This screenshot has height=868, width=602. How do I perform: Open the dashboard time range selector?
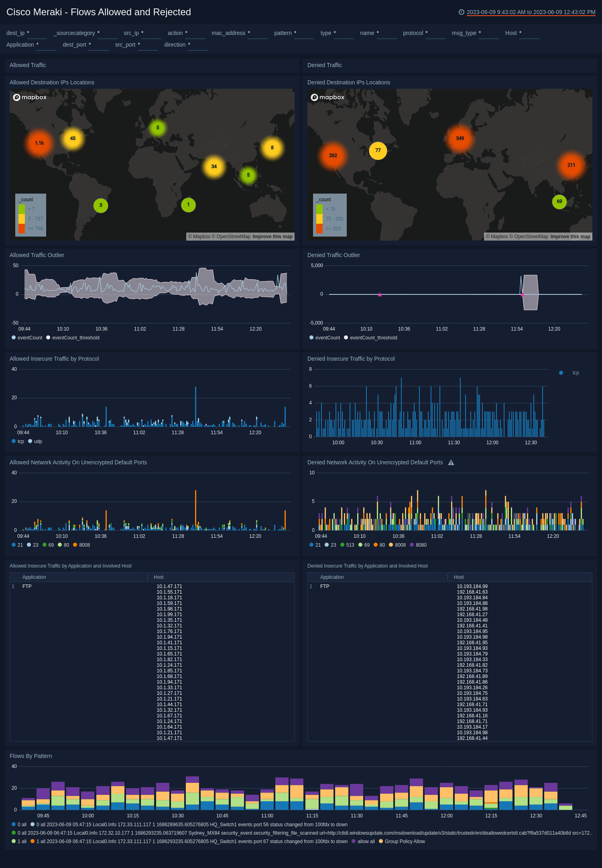(531, 12)
